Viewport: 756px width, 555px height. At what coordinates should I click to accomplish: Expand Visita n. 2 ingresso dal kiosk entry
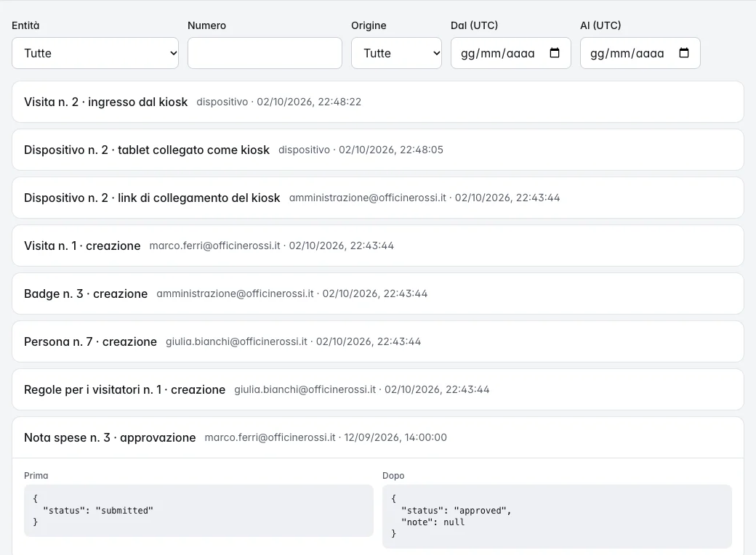coord(377,102)
